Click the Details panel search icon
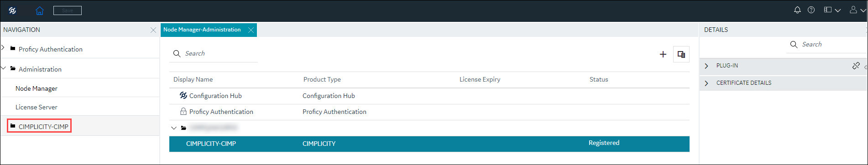 [x=794, y=44]
